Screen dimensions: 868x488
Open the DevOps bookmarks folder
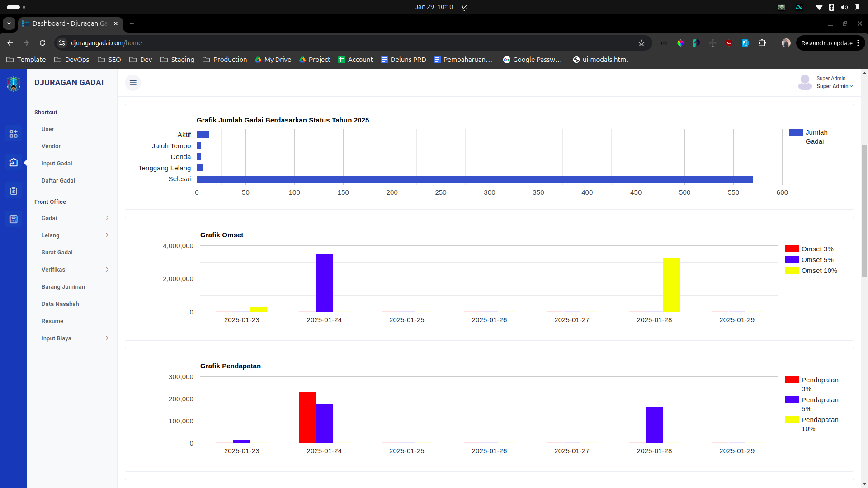tap(71, 60)
